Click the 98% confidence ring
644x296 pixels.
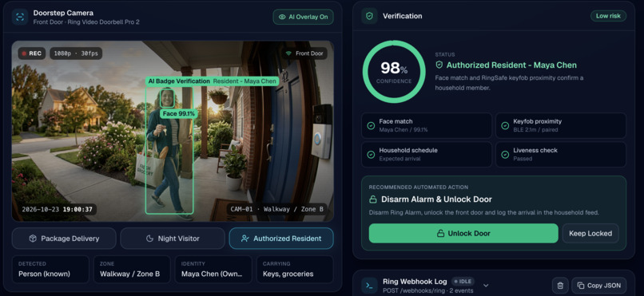pos(394,71)
